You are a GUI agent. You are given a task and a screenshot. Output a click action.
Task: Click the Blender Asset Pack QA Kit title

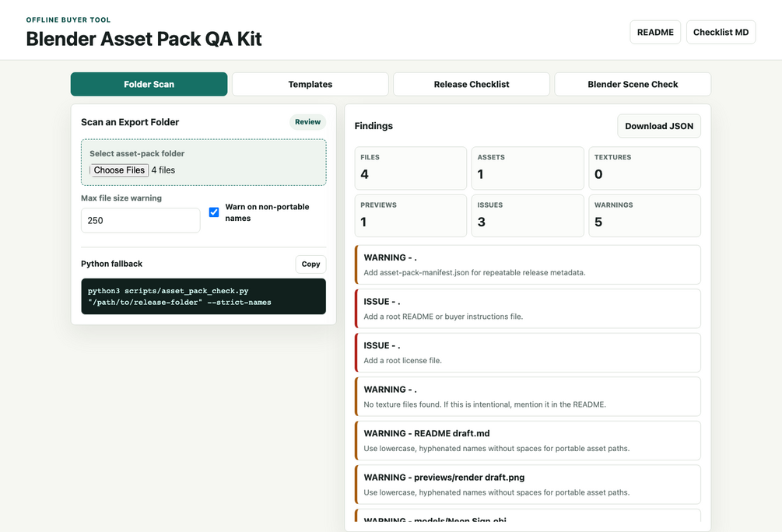144,39
